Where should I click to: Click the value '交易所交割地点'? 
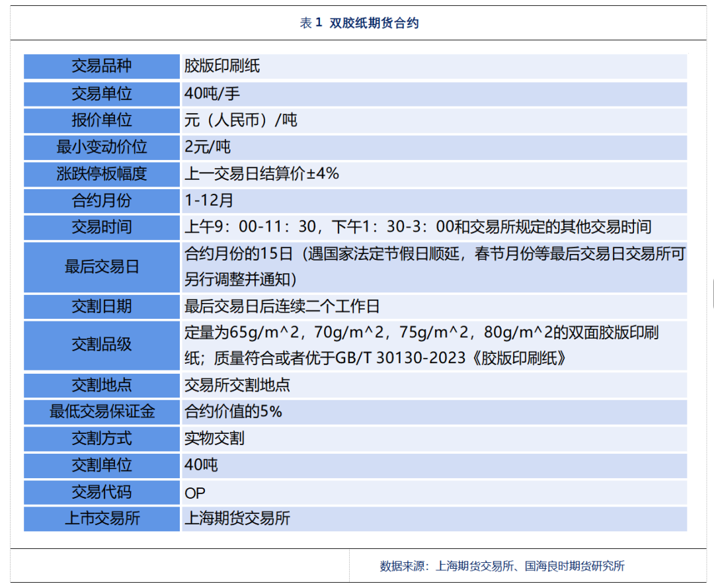(237, 386)
